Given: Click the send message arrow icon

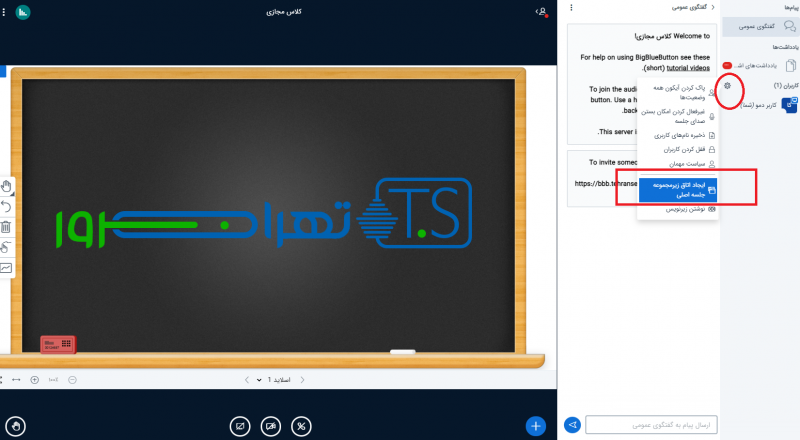Looking at the screenshot, I should (x=573, y=425).
